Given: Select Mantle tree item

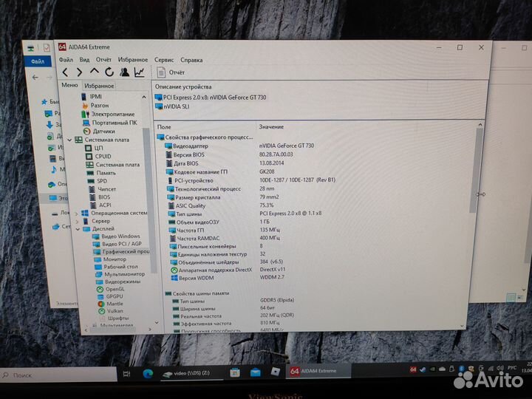Looking at the screenshot, I should 111,304.
